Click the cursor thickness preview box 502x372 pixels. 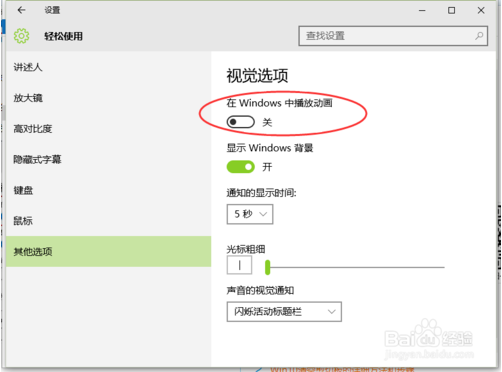(x=239, y=265)
